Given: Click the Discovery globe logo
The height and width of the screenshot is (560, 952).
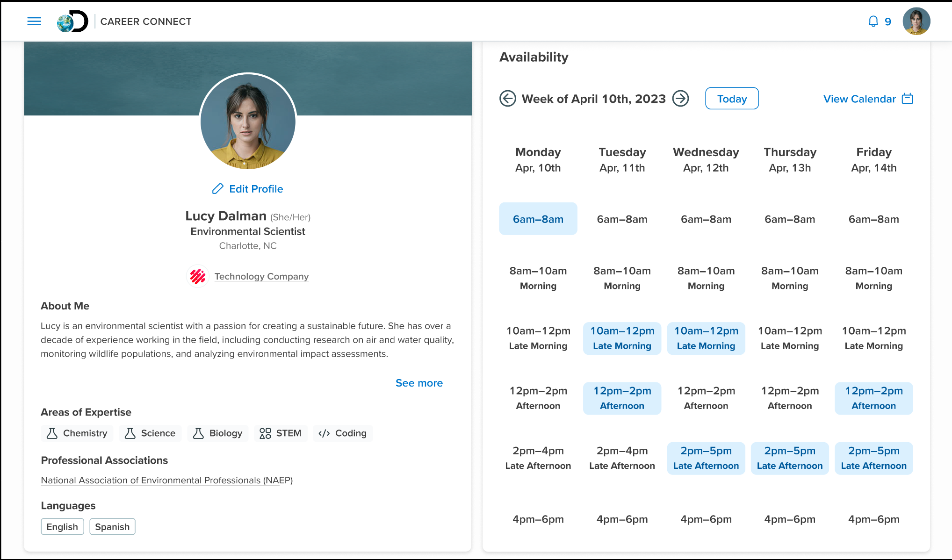Looking at the screenshot, I should click(72, 22).
